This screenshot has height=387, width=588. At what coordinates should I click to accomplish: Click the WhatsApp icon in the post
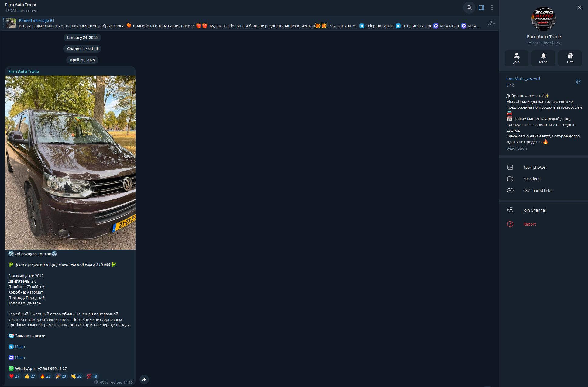click(11, 368)
